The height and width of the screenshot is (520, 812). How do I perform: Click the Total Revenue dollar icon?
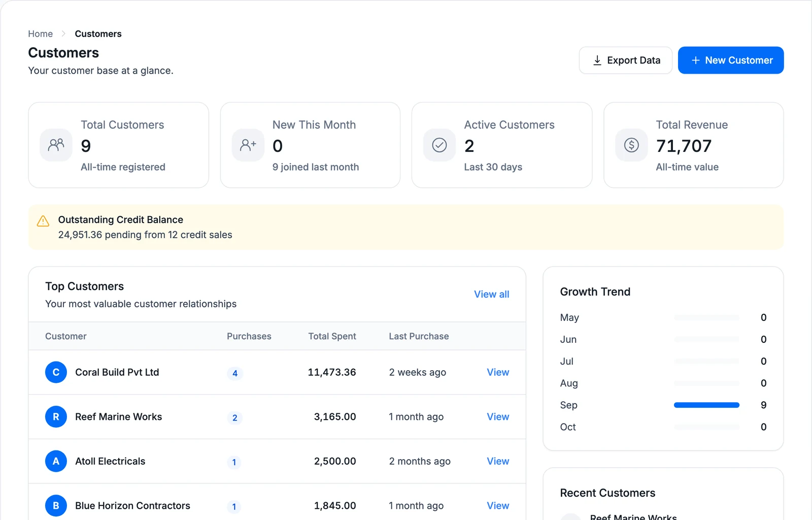[631, 145]
